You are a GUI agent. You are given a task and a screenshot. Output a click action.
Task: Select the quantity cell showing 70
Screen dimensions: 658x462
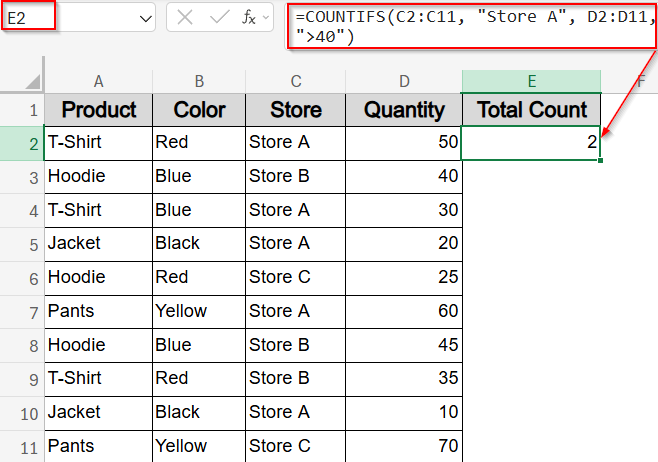click(404, 446)
